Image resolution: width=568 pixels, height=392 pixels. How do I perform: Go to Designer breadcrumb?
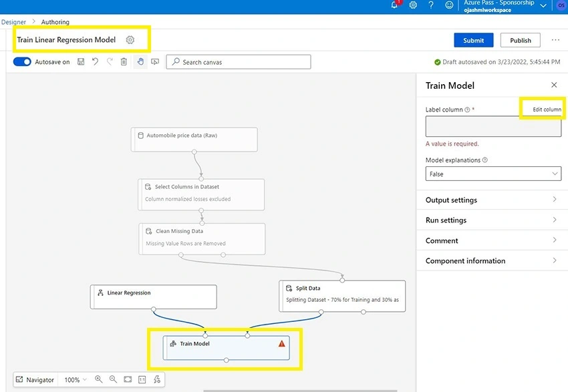click(13, 22)
